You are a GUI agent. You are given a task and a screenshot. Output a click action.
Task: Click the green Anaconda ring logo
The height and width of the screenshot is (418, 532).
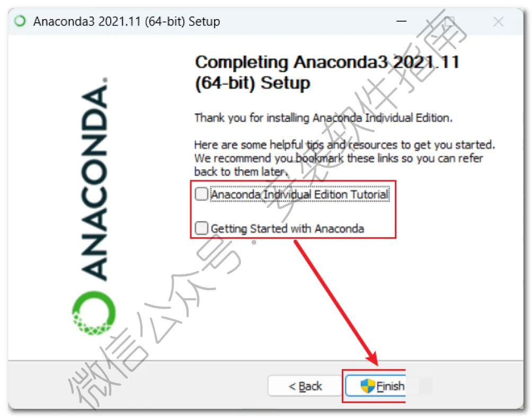(x=94, y=313)
